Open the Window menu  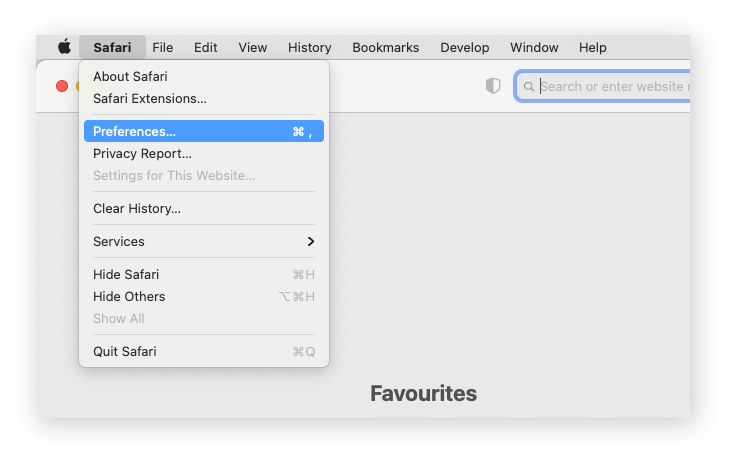pyautogui.click(x=534, y=47)
